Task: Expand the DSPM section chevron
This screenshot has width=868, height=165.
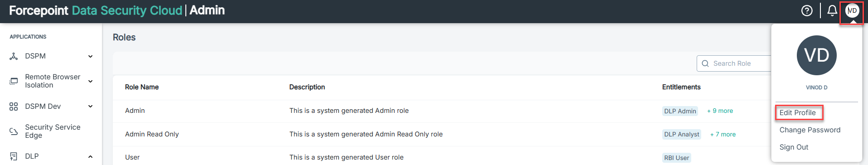Action: [90, 56]
